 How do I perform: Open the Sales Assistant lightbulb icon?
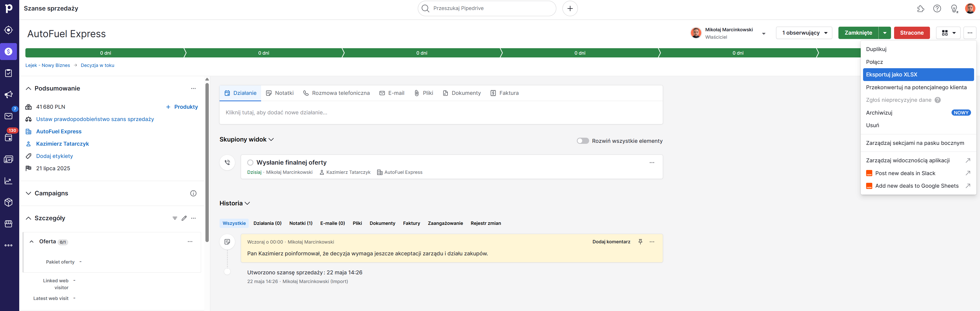(x=954, y=8)
